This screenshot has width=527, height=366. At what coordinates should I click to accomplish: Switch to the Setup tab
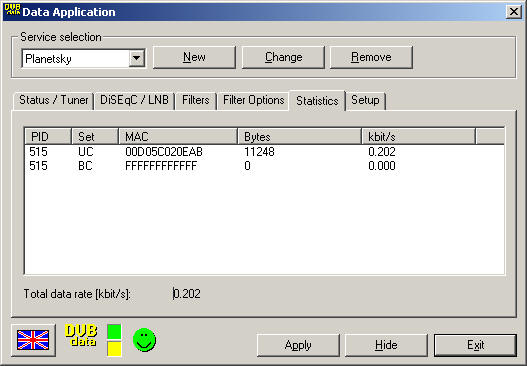[x=365, y=100]
